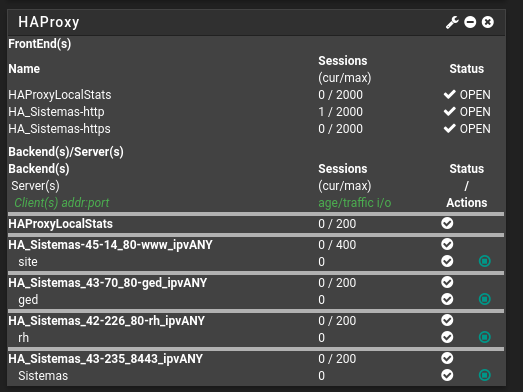The width and height of the screenshot is (523, 392).
Task: Click status checkmark of server rh
Action: [x=447, y=337]
